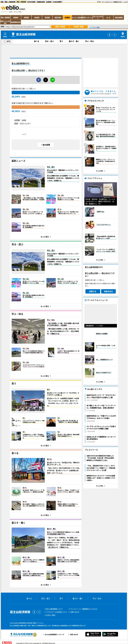
Task: Expand もっと見る under 最新ニュース
Action: [x=46, y=237]
